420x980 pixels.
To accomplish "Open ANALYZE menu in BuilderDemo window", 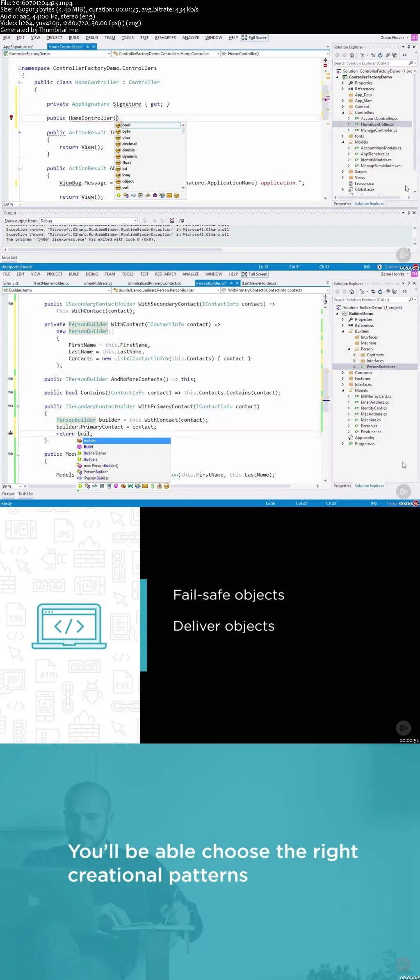I will (x=190, y=274).
